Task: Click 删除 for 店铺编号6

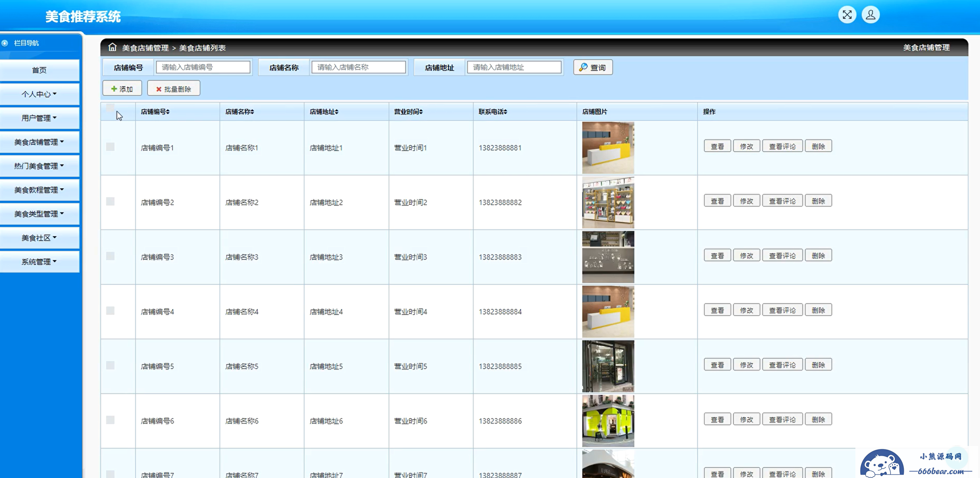Action: pos(818,420)
